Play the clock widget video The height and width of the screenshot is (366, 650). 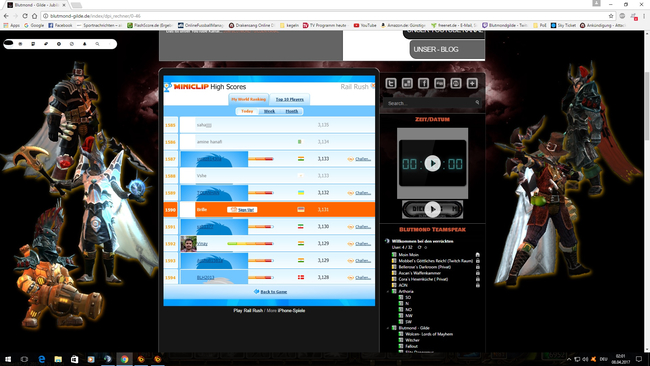(432, 163)
